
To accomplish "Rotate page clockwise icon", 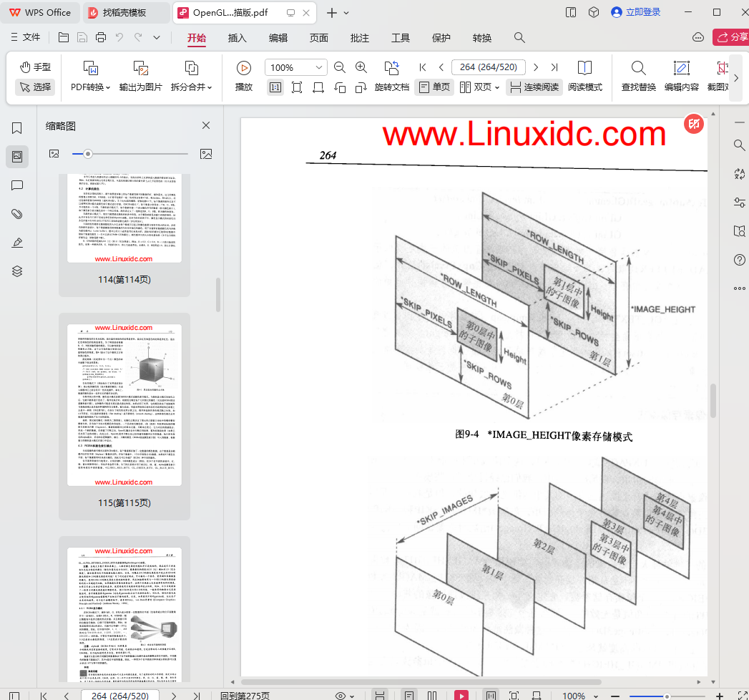I will click(x=361, y=87).
